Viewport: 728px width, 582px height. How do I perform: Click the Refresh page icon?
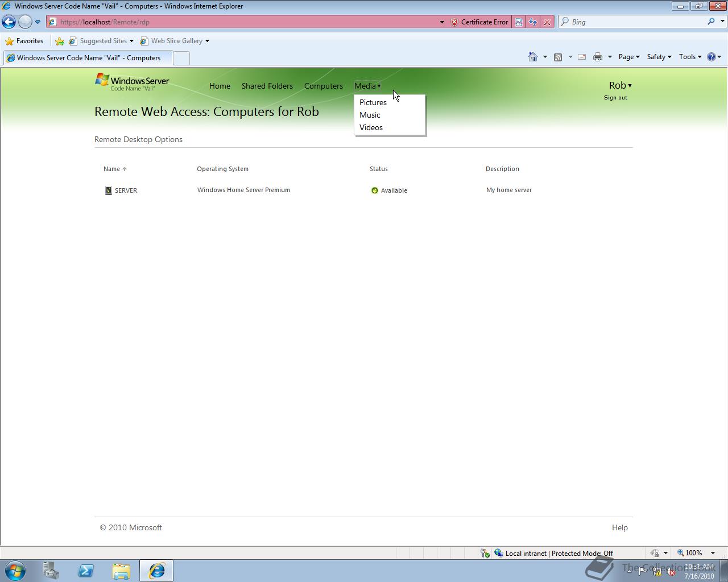[533, 22]
